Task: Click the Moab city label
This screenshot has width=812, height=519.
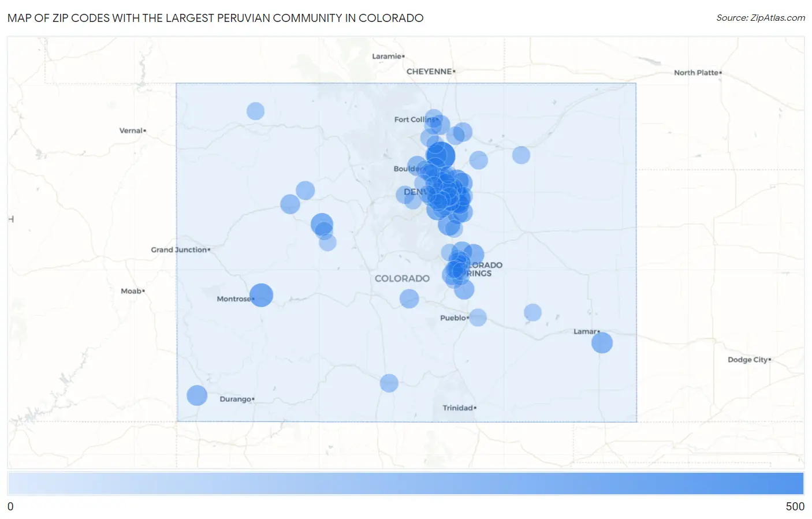Action: [131, 291]
